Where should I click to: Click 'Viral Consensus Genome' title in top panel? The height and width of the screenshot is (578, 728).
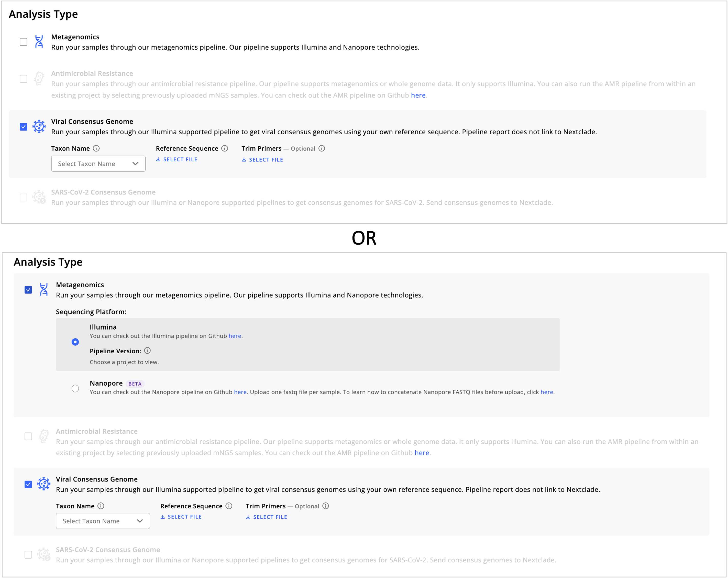point(92,121)
